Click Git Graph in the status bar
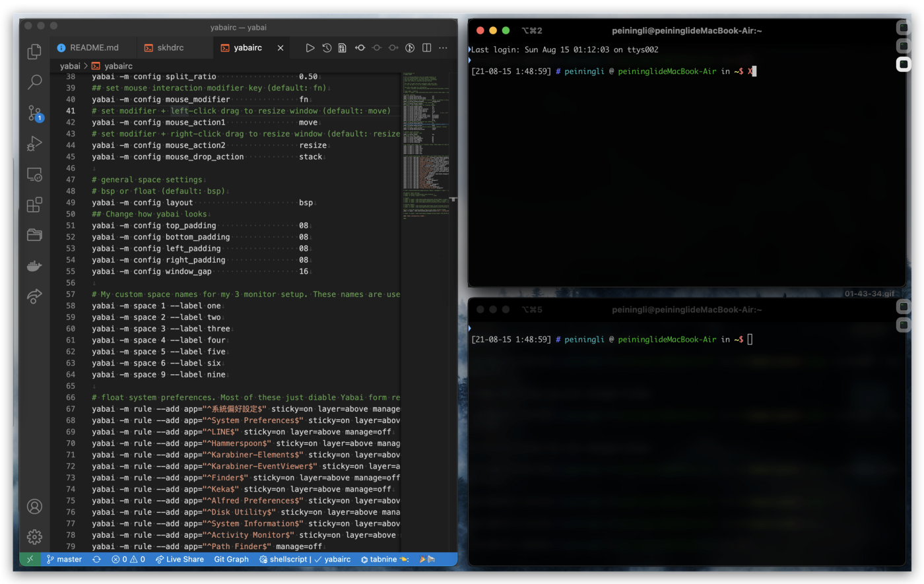This screenshot has height=584, width=924. (231, 559)
